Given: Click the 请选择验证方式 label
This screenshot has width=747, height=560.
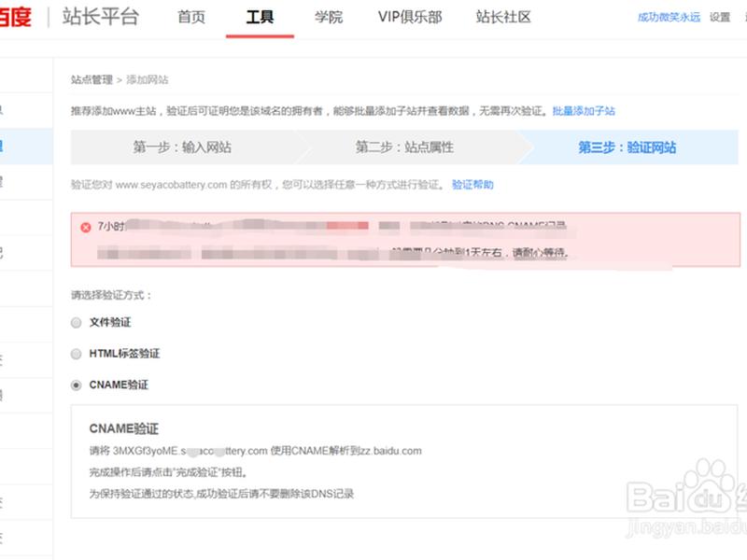Looking at the screenshot, I should [x=111, y=295].
